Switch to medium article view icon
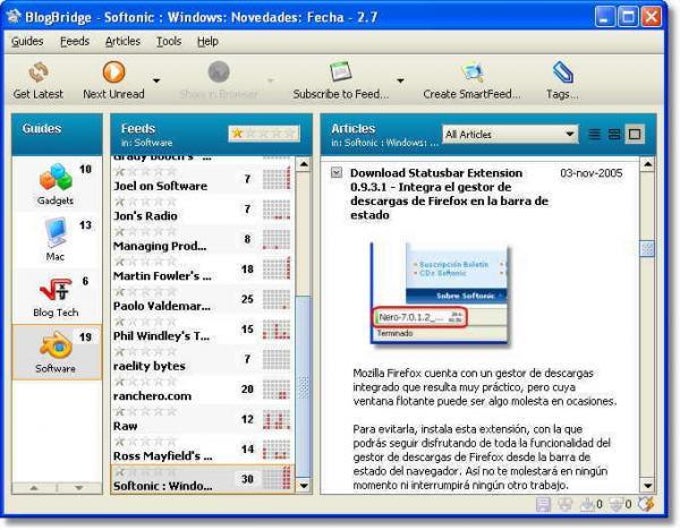 click(x=614, y=134)
